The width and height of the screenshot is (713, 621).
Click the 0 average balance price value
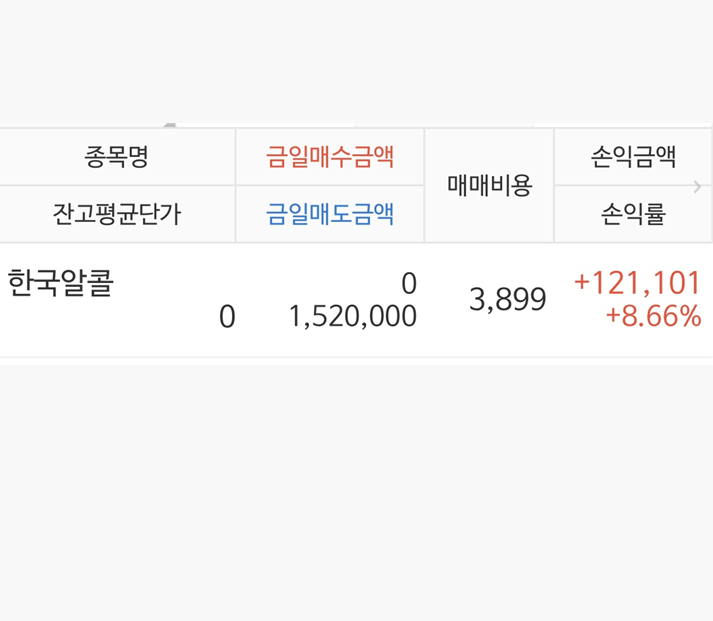coord(227,317)
